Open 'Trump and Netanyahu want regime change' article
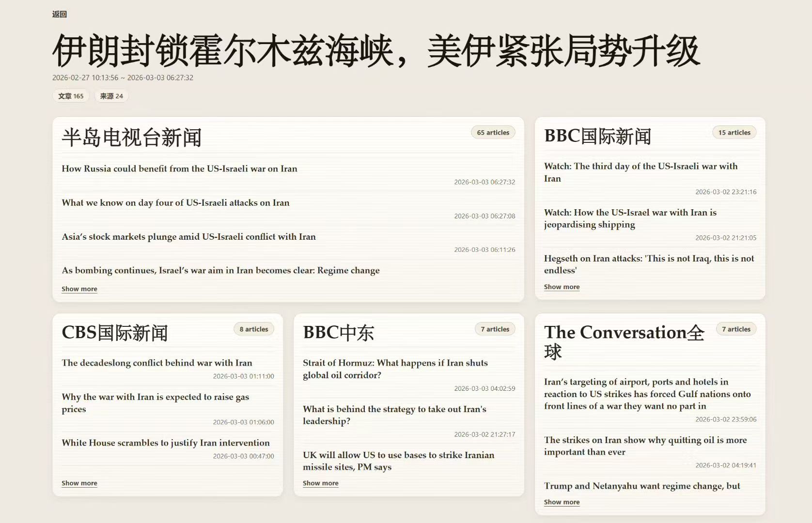The width and height of the screenshot is (812, 523). (x=642, y=486)
